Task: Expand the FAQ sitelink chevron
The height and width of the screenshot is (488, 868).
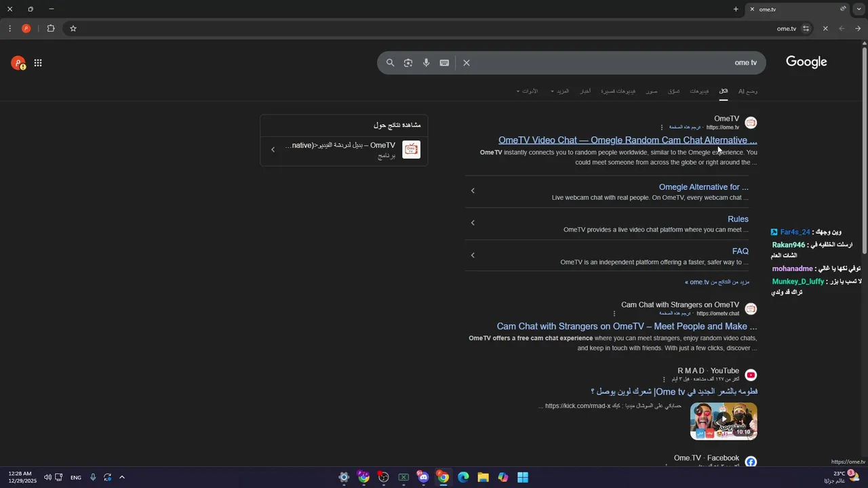Action: click(473, 255)
